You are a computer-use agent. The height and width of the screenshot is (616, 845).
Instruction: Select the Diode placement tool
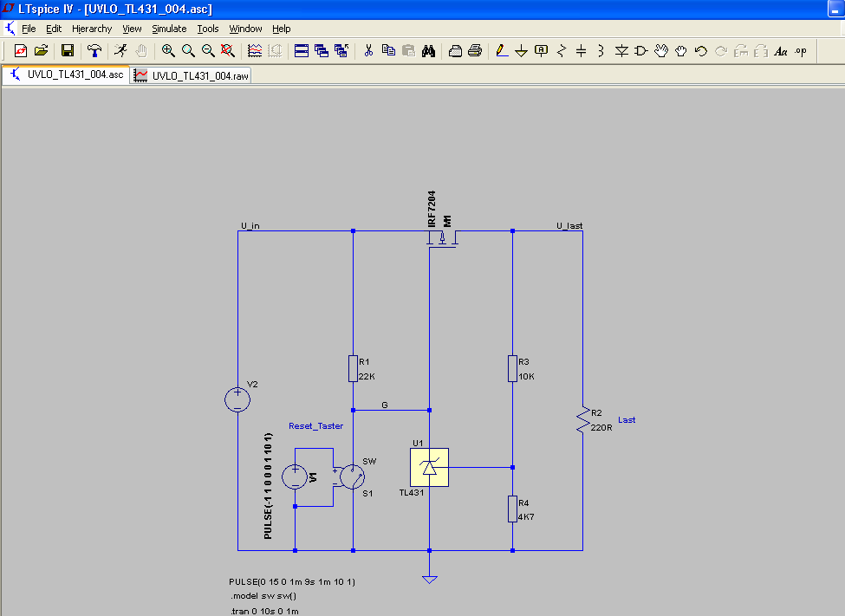coord(621,50)
